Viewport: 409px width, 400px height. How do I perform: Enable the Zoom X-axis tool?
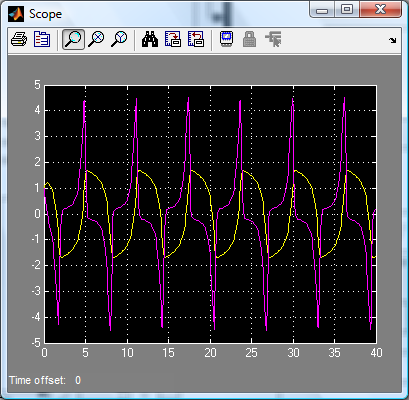(96, 40)
